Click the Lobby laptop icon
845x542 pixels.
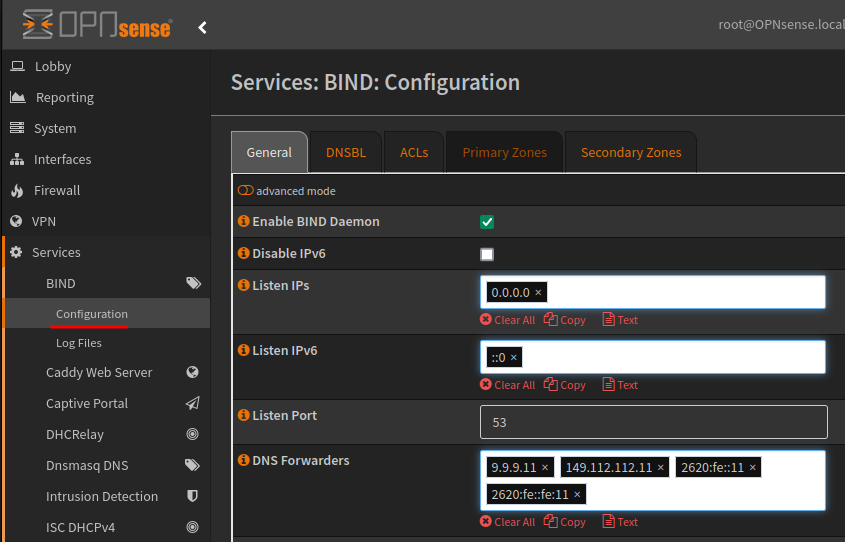[x=17, y=66]
